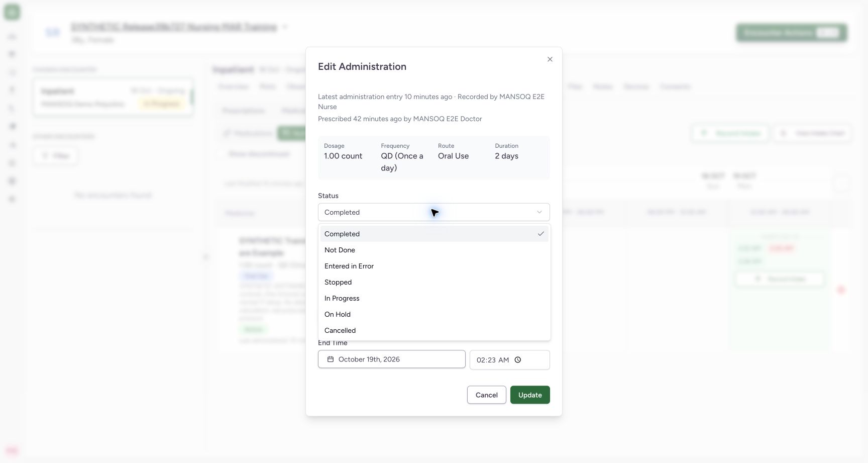Choose Not Done status option

coord(434,250)
